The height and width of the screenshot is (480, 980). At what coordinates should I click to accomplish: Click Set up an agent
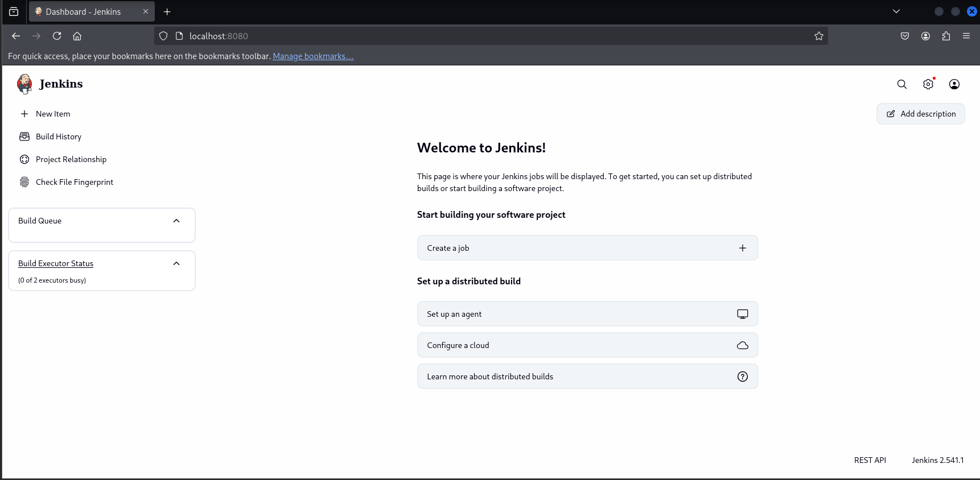(588, 314)
